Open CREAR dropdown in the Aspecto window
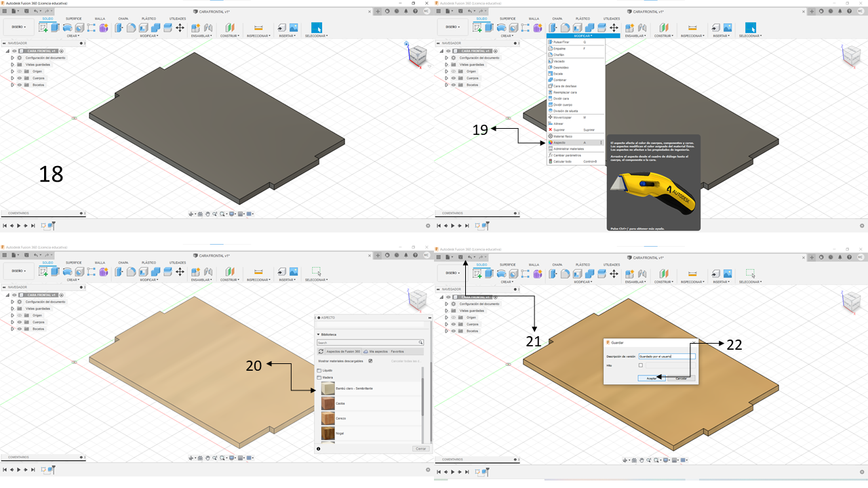 point(73,280)
